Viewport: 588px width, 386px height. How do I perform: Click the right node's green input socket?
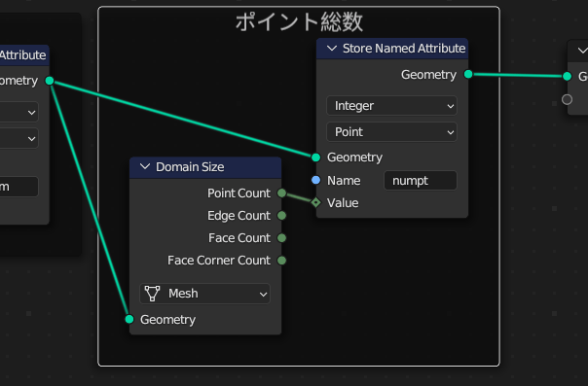(x=568, y=77)
